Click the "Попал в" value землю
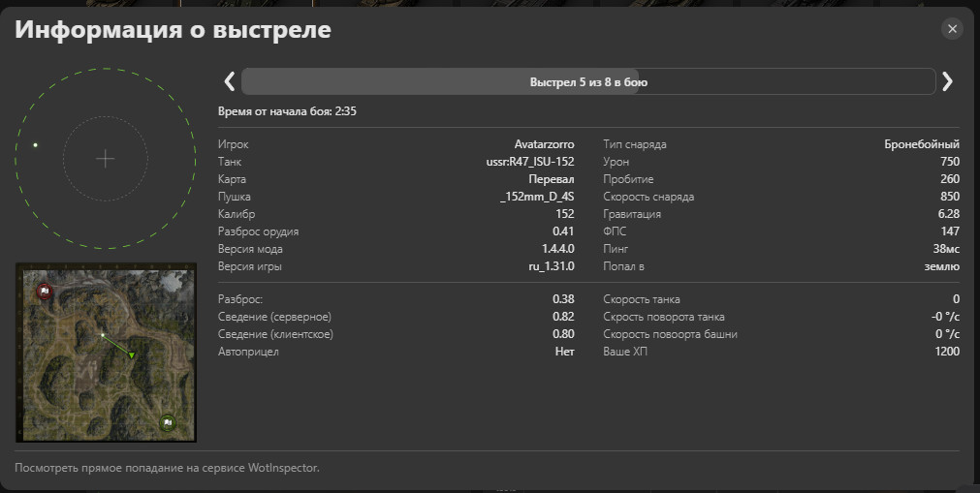Screen dimensions: 980x493 coord(941,266)
